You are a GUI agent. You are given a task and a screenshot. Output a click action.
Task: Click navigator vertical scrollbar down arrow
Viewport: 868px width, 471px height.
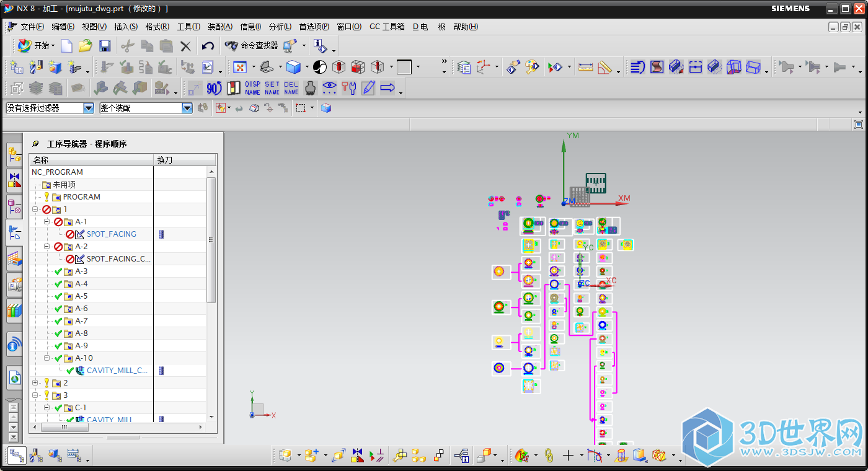pos(211,417)
